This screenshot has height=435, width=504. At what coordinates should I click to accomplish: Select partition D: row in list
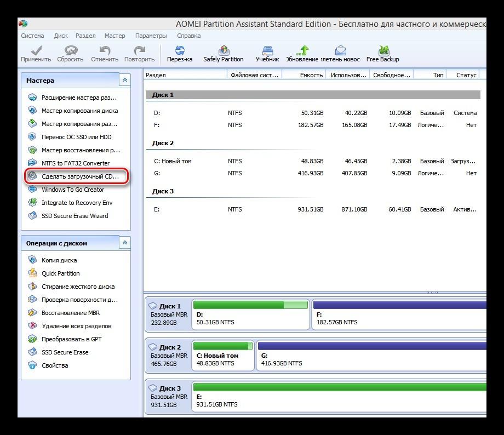tap(313, 113)
